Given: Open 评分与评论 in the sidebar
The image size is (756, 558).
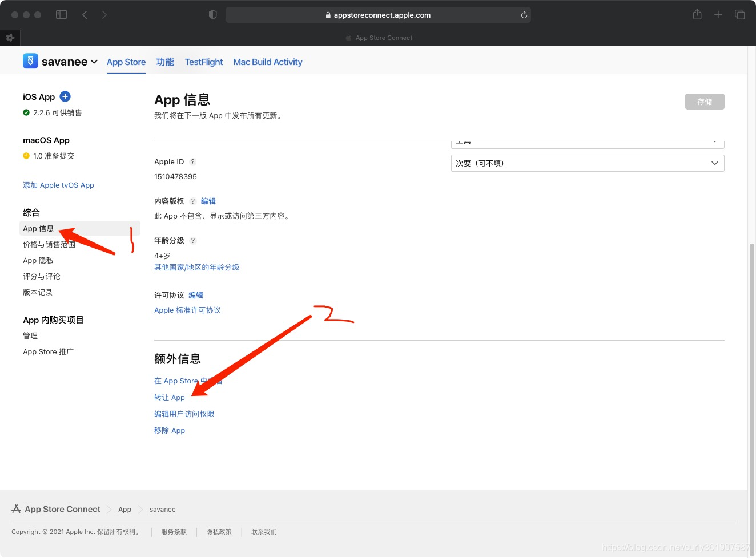Looking at the screenshot, I should click(42, 276).
